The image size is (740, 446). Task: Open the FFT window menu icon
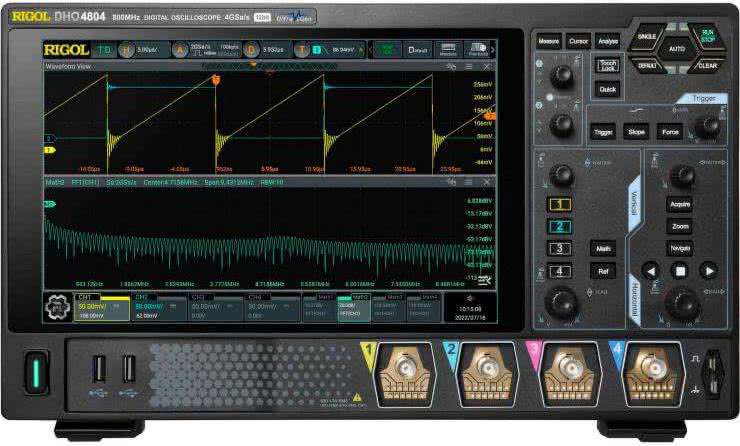(x=468, y=183)
